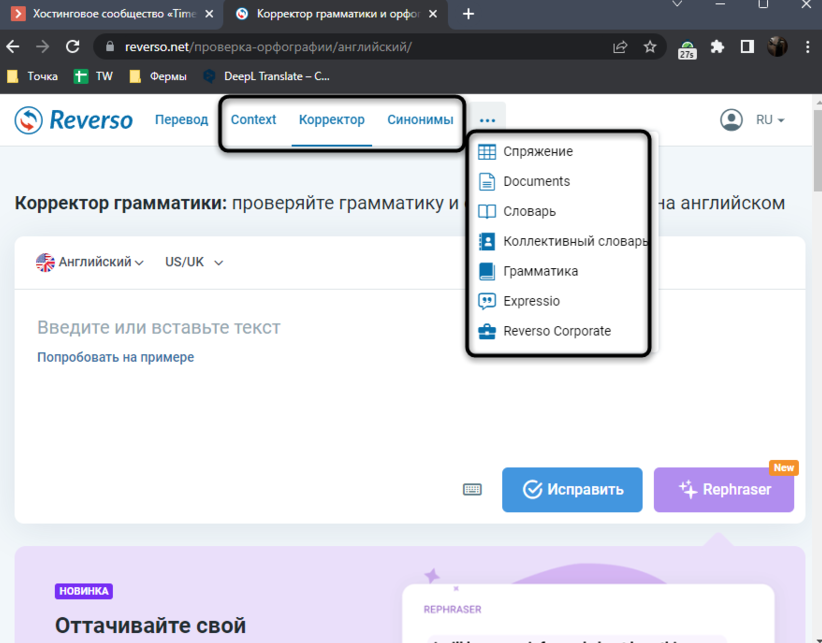Image resolution: width=822 pixels, height=643 pixels.
Task: Click the Reverso logo
Action: [x=73, y=120]
